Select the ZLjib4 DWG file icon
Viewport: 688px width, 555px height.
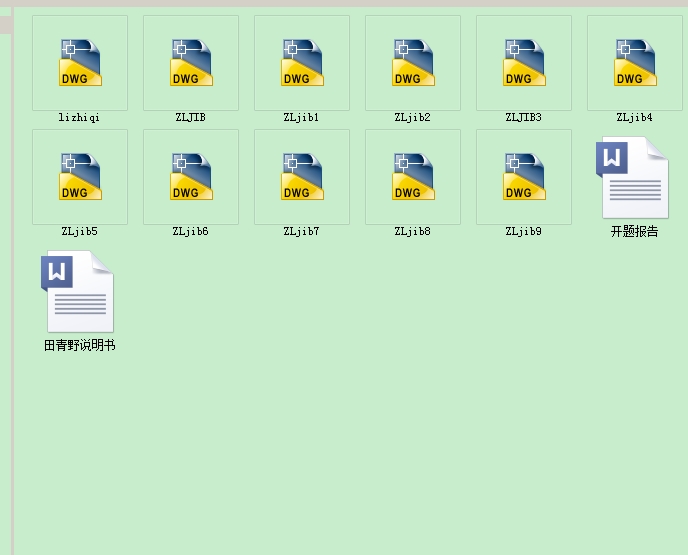(x=635, y=63)
